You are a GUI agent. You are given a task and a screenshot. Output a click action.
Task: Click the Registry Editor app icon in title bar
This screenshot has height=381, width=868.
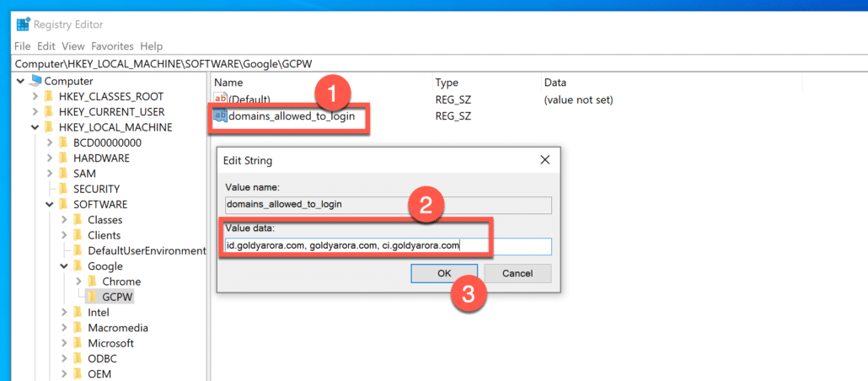pyautogui.click(x=23, y=24)
